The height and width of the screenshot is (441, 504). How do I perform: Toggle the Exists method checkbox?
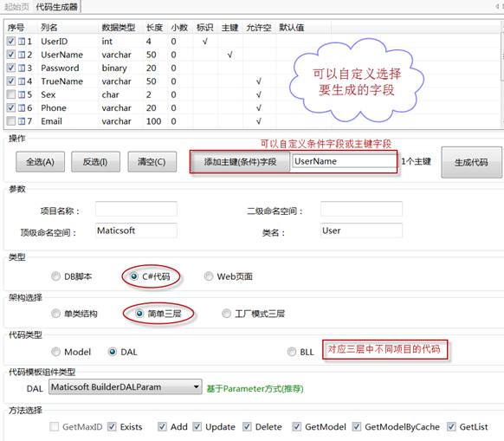(112, 426)
